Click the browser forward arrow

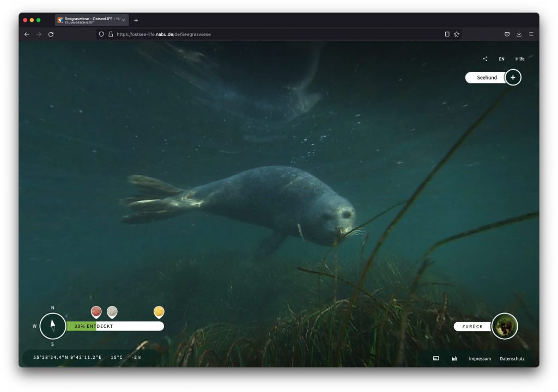39,34
